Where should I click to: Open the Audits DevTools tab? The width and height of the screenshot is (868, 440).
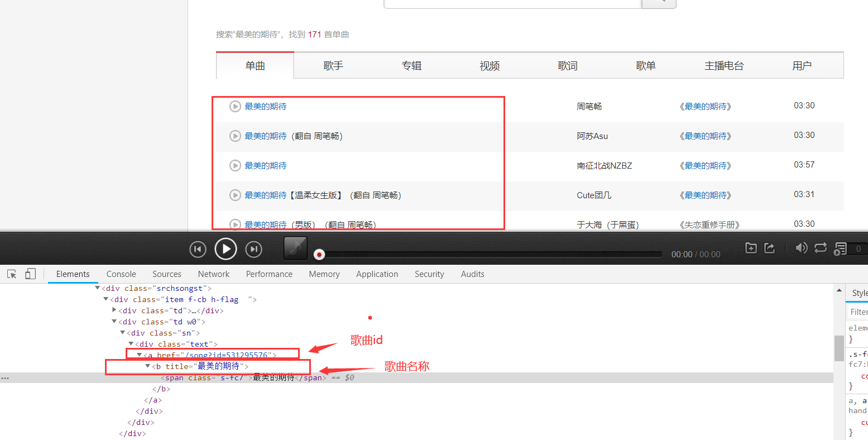tap(473, 274)
